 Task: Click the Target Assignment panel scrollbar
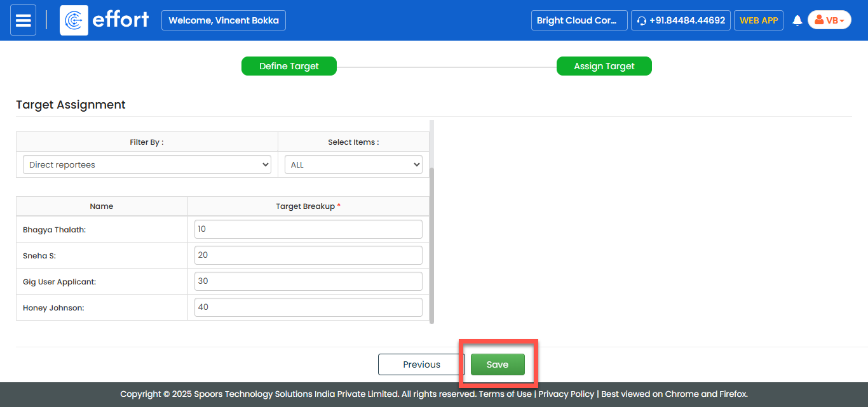tap(432, 244)
